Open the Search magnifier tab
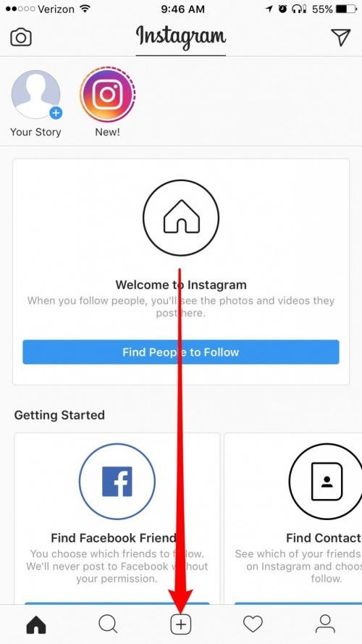The width and height of the screenshot is (362, 644). click(x=109, y=624)
